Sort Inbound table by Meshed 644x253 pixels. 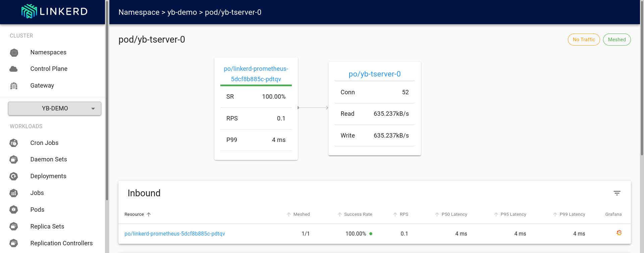pos(299,214)
